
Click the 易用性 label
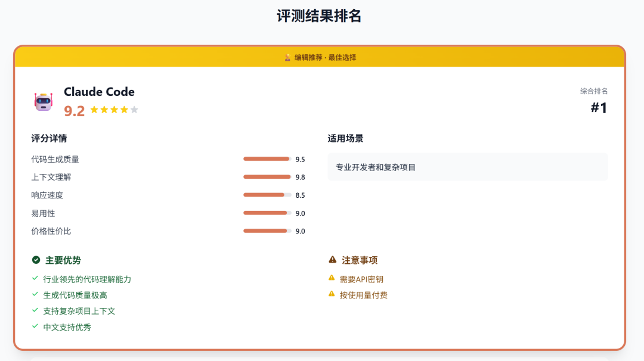click(43, 213)
